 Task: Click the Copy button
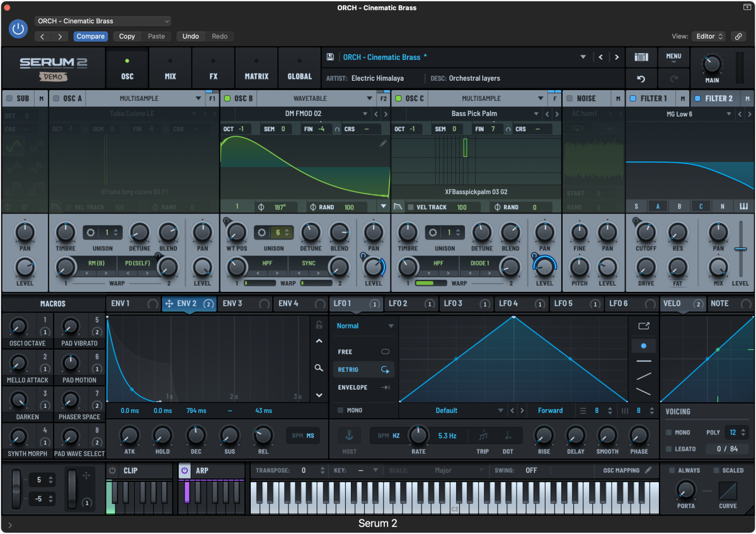[x=127, y=37]
